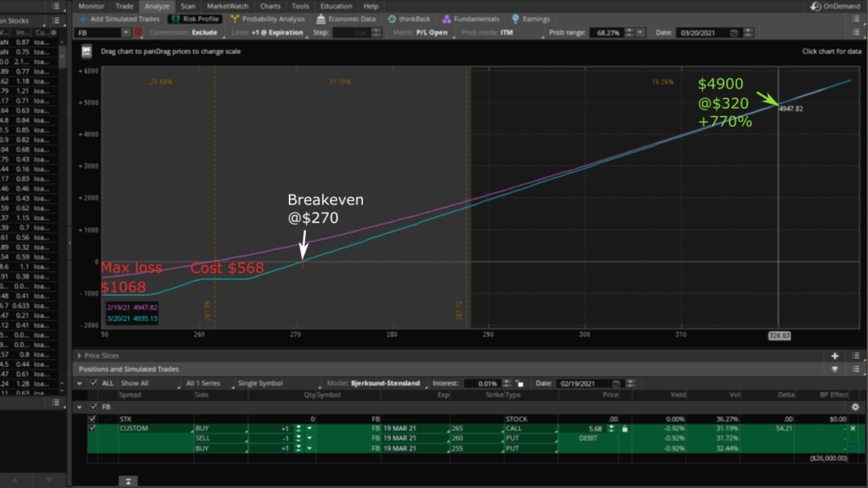Click the chart image icon above the graph
868x488 pixels.
(86, 52)
